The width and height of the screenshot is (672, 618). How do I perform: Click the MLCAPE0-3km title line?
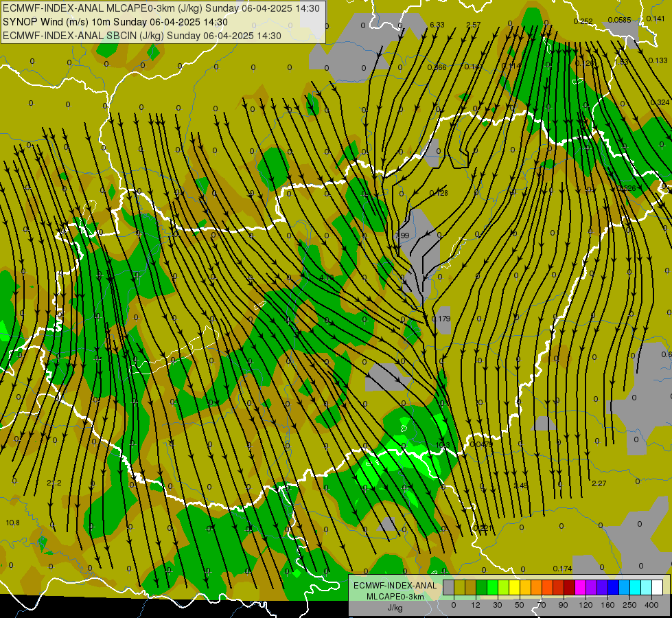point(161,8)
